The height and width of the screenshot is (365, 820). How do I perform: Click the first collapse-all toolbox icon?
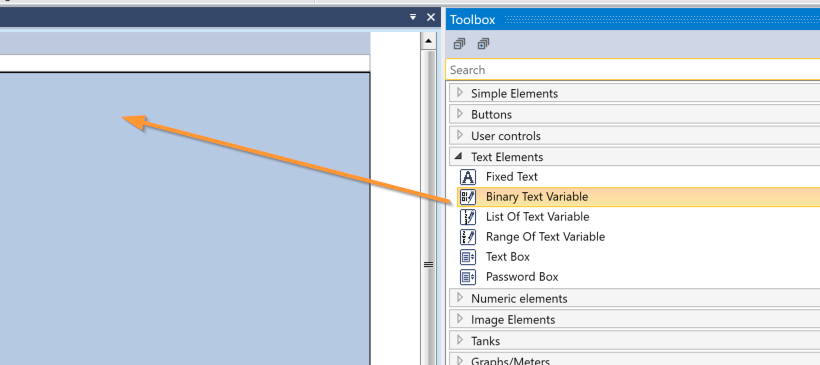coord(459,44)
